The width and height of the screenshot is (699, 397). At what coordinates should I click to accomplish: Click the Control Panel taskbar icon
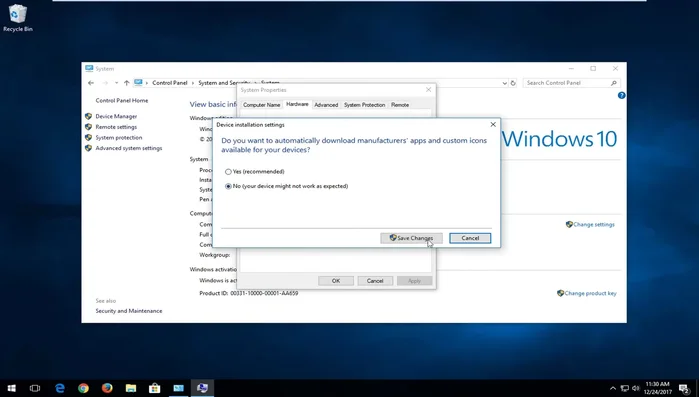tap(178, 388)
